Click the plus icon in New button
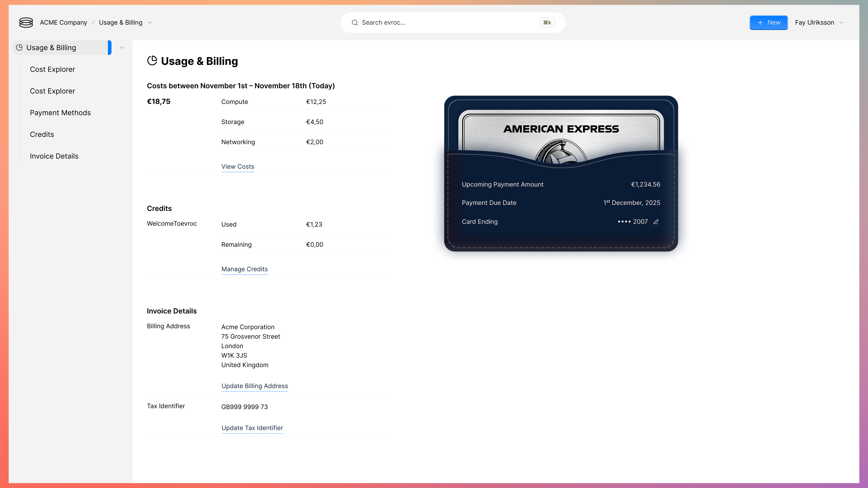 (x=760, y=23)
